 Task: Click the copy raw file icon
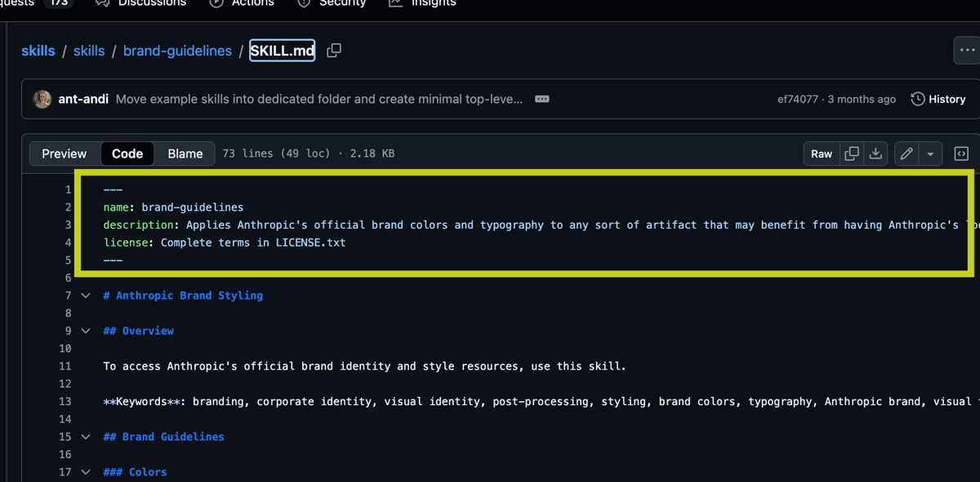852,154
